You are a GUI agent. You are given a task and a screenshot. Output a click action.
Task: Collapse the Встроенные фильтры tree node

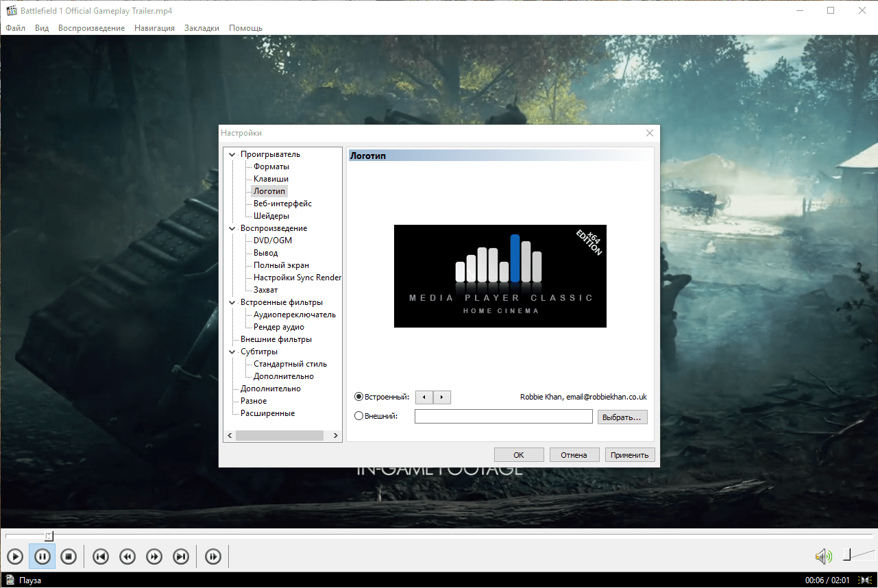tap(232, 302)
